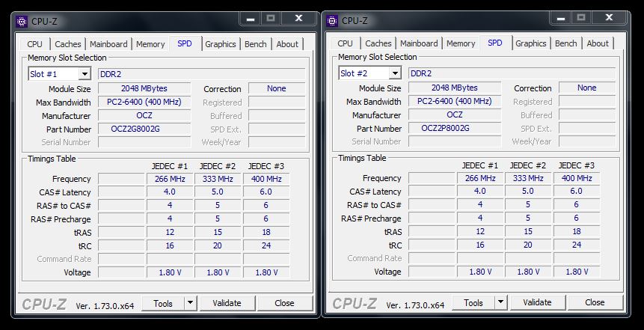
Task: Switch to Mainboard tab in the Slot #1 window
Action: (108, 44)
